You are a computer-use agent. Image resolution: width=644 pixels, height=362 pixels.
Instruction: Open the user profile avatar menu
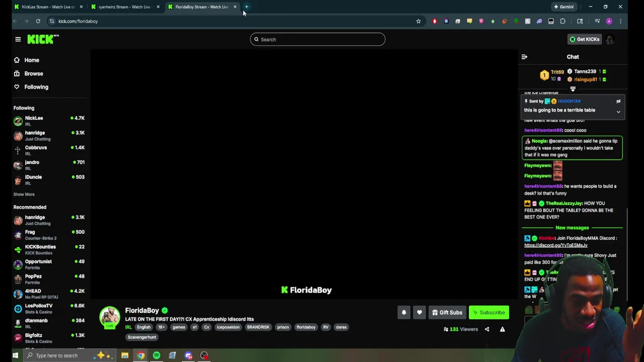[x=610, y=39]
